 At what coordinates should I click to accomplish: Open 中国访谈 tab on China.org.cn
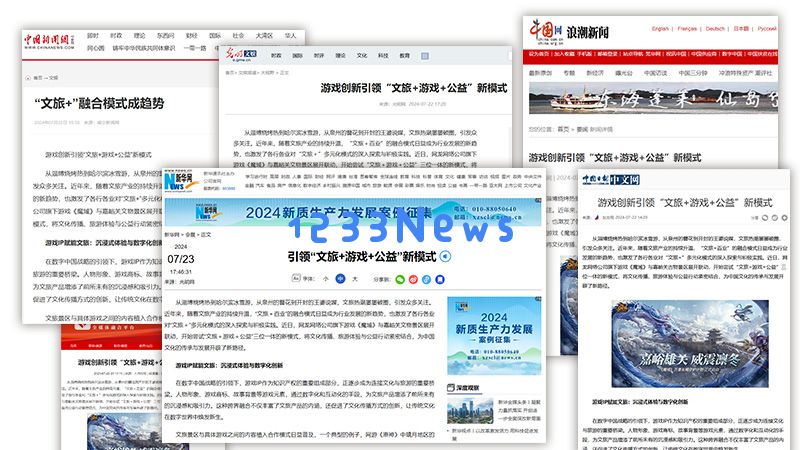[656, 73]
